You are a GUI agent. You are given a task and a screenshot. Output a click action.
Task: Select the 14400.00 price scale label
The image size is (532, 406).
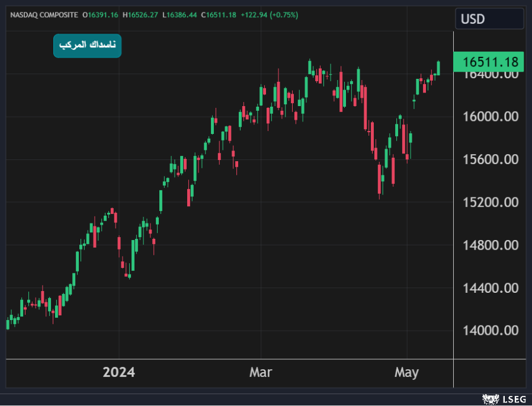[491, 288]
